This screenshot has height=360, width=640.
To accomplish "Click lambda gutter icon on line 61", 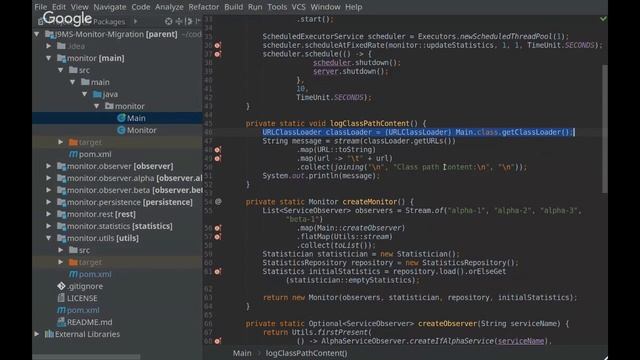I will [218, 271].
